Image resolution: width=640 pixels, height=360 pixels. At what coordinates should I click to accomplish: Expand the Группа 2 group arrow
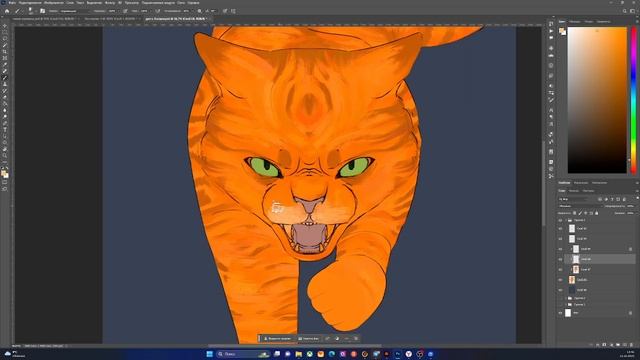(566, 298)
